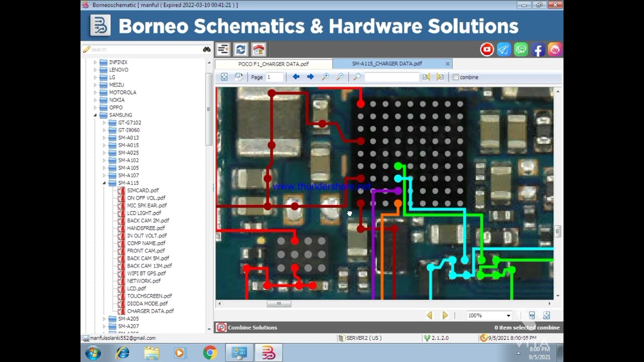Viewport: 644px width, 362px height.
Task: Click the zoom out magnifier icon
Action: pos(340,77)
